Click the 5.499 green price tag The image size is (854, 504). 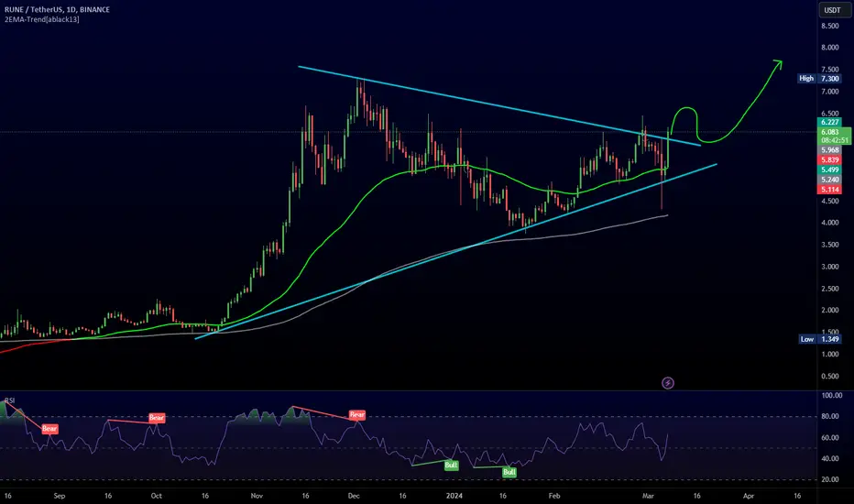pos(830,170)
